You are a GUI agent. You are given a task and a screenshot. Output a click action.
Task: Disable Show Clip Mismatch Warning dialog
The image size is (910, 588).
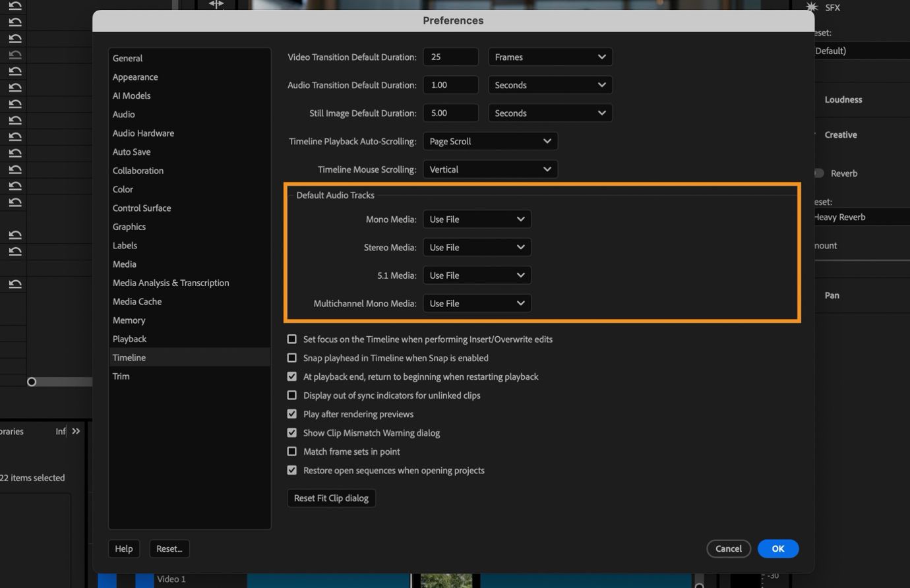[x=292, y=432]
